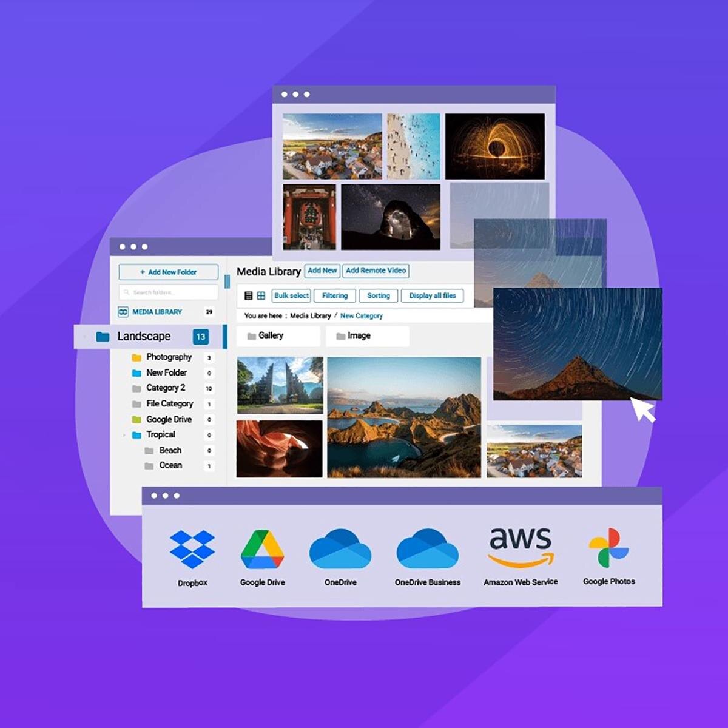This screenshot has width=728, height=728.
Task: Click the Google Photos pinwheel icon
Action: (x=608, y=548)
